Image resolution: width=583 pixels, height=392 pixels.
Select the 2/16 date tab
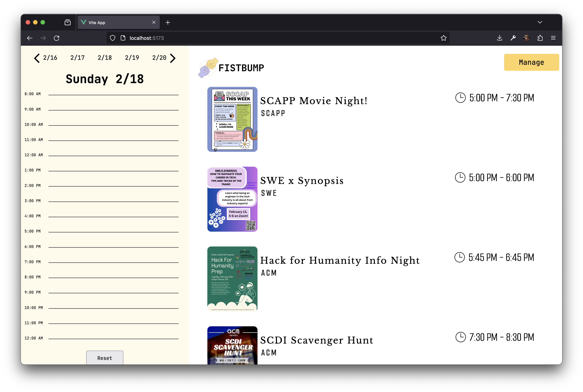tap(50, 58)
